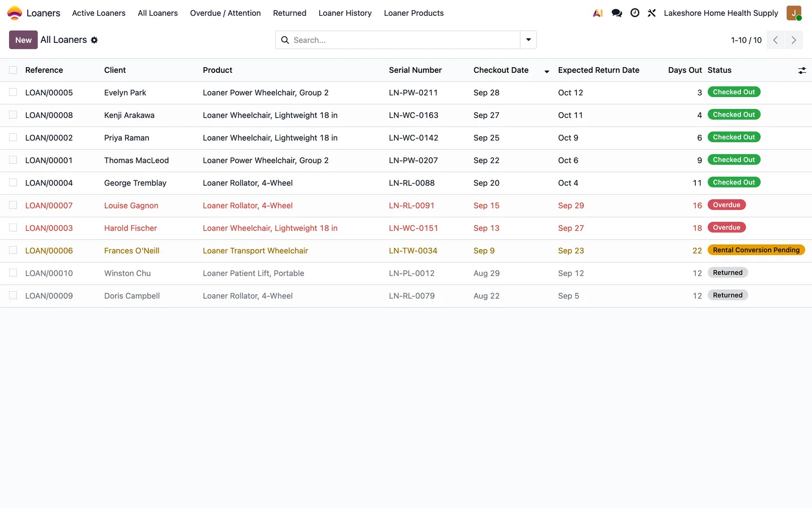This screenshot has height=508, width=812.
Task: Check the box for LOAN/00007
Action: coord(13,205)
